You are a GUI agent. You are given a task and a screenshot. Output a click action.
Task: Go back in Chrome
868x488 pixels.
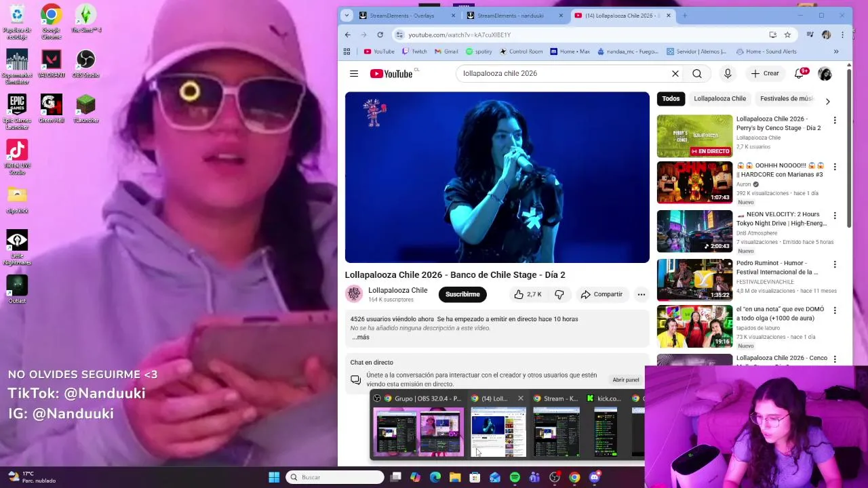coord(348,35)
